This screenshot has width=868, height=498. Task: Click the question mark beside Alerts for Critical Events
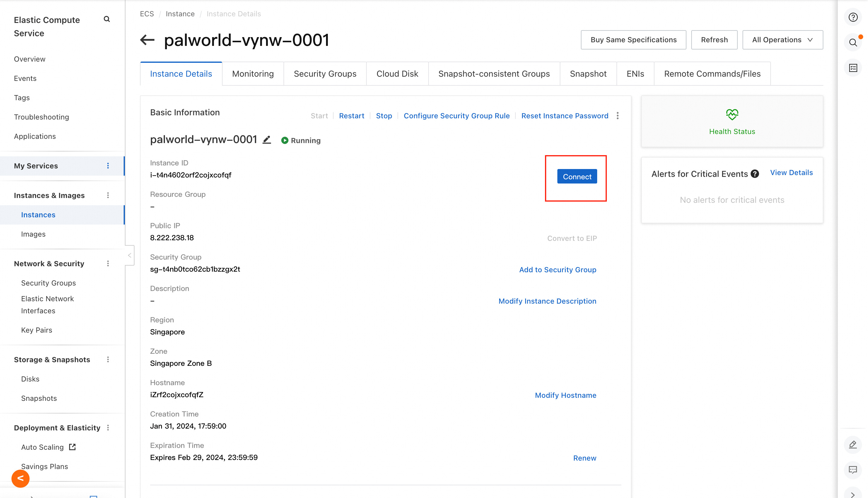click(755, 174)
